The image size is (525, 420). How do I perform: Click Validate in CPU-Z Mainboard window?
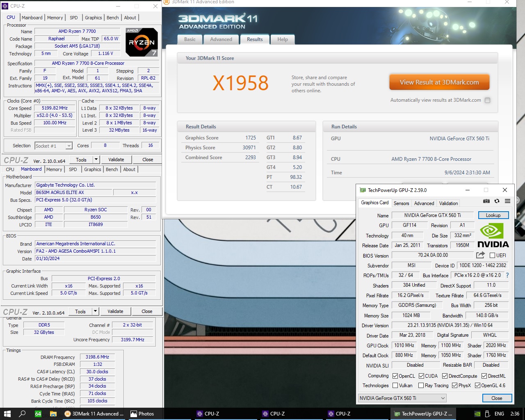click(x=115, y=311)
